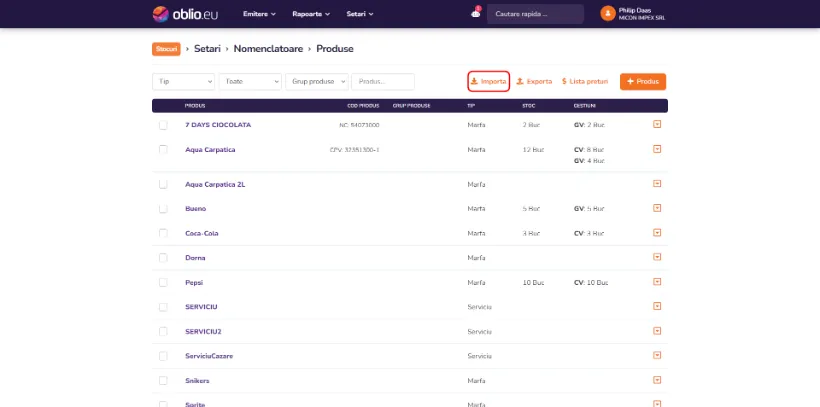The image size is (820, 407).
Task: Open row actions for SERVICIU2
Action: point(657,331)
